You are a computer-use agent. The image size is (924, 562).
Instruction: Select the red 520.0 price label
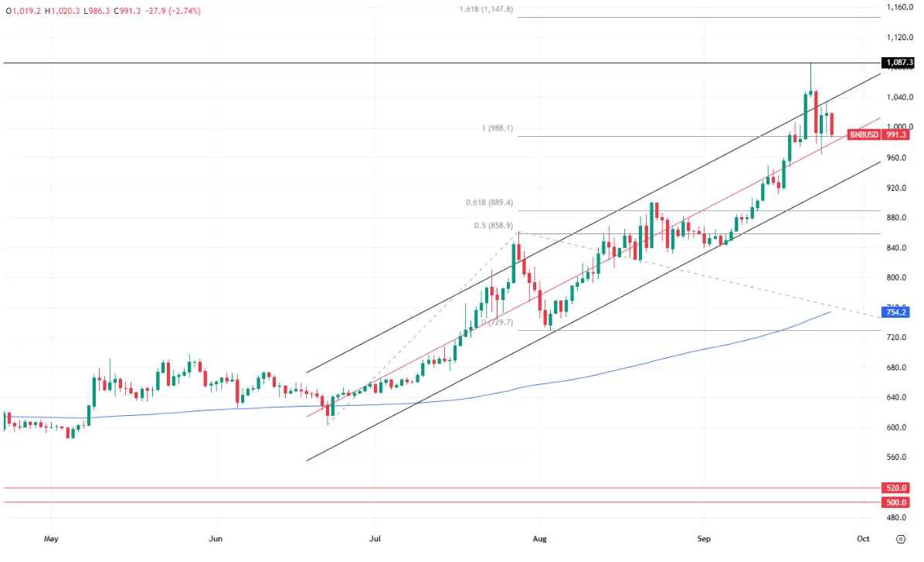896,489
